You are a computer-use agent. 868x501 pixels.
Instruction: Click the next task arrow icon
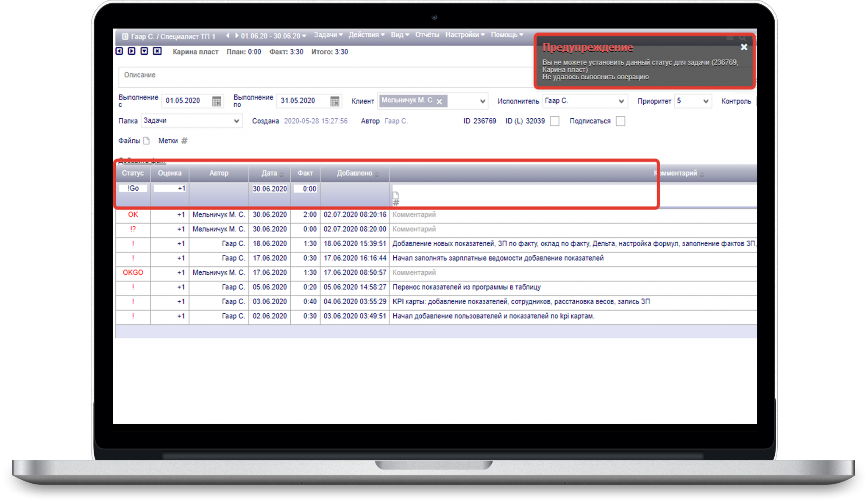[132, 51]
